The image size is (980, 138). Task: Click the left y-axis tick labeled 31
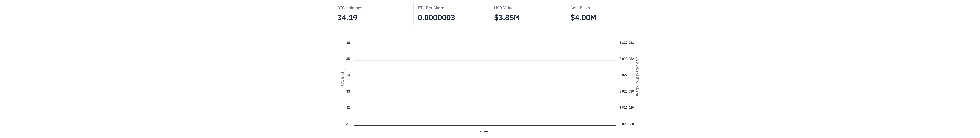[x=348, y=124]
